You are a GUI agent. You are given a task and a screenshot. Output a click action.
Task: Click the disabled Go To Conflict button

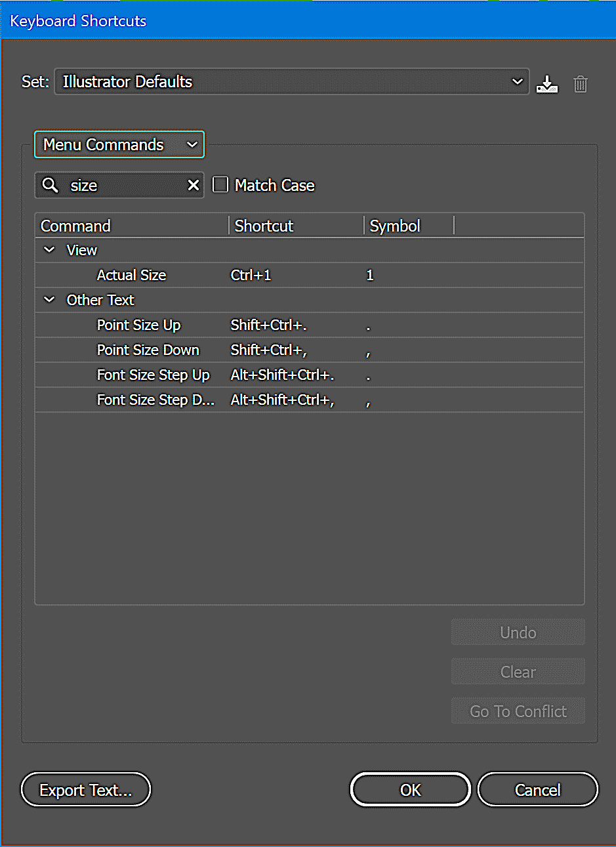(x=518, y=711)
